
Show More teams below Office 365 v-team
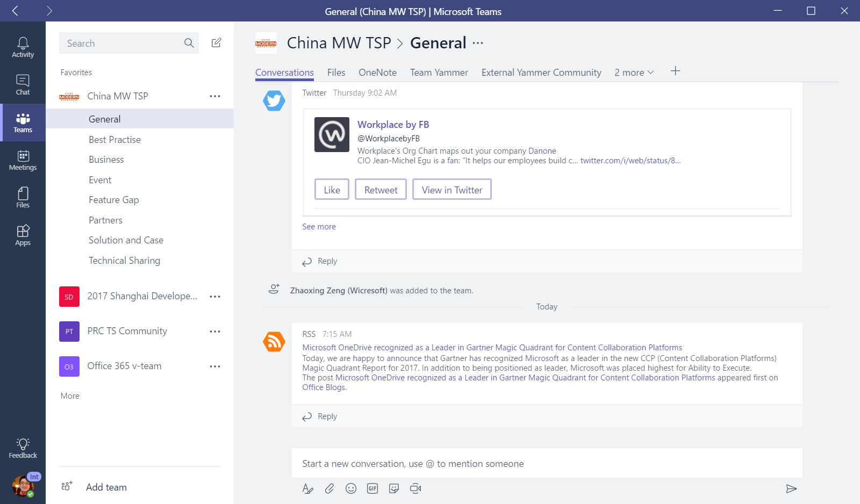tap(69, 395)
